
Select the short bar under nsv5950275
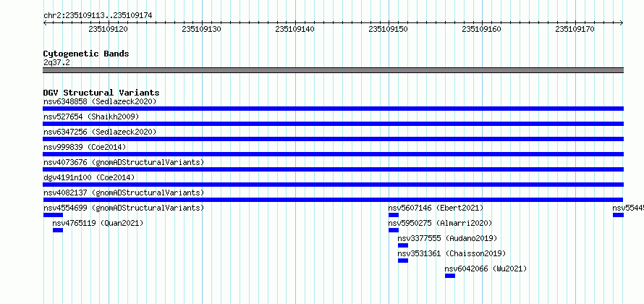(394, 230)
